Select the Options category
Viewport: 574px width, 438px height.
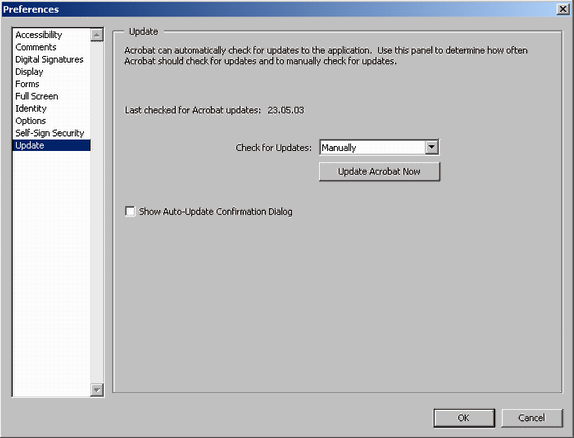30,121
